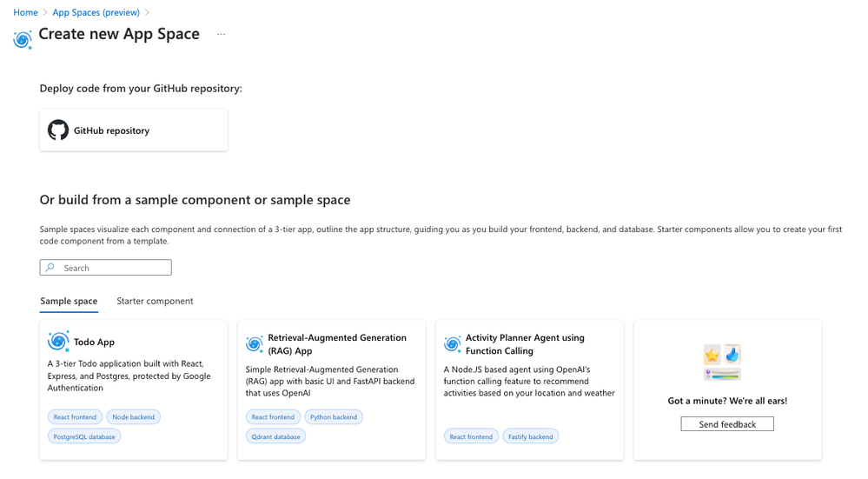Screen dimensions: 868x479
Task: Click the magnifier icon in search box
Action: [50, 268]
